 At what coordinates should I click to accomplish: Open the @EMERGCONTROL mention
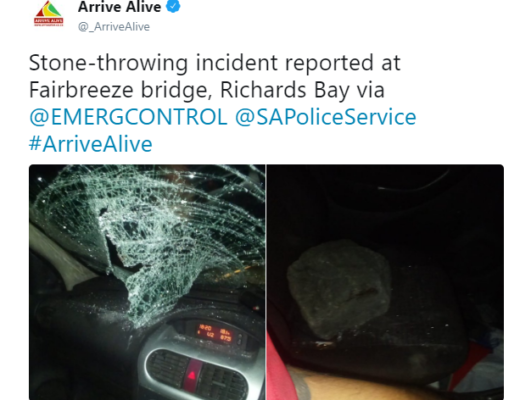click(128, 117)
